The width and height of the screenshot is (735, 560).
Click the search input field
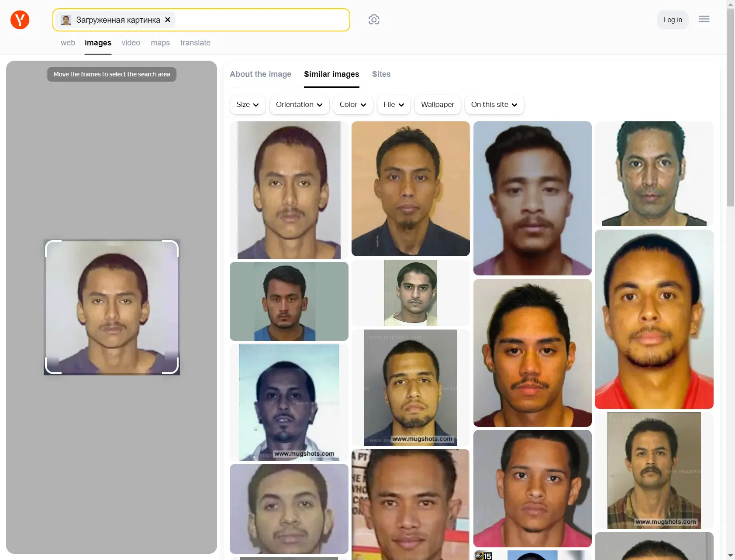262,20
